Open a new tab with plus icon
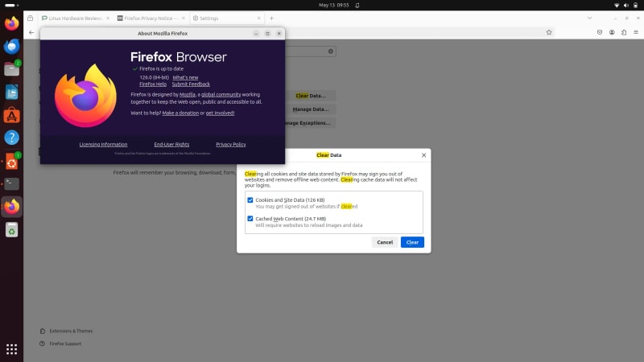The height and width of the screenshot is (362, 644). tap(271, 18)
